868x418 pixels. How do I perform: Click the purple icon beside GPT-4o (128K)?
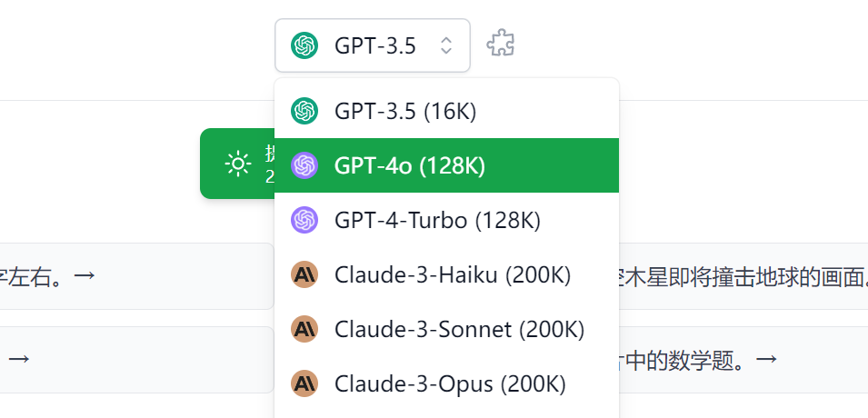pos(304,165)
